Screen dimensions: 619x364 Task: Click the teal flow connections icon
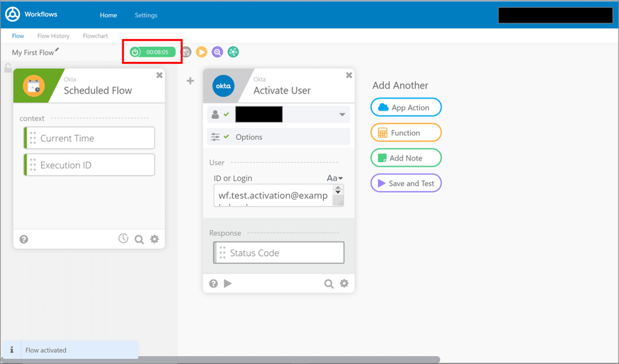click(x=233, y=52)
